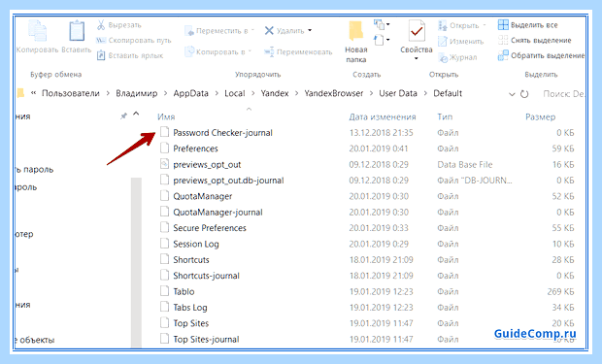Click the Копировать copy icon

(x=38, y=31)
